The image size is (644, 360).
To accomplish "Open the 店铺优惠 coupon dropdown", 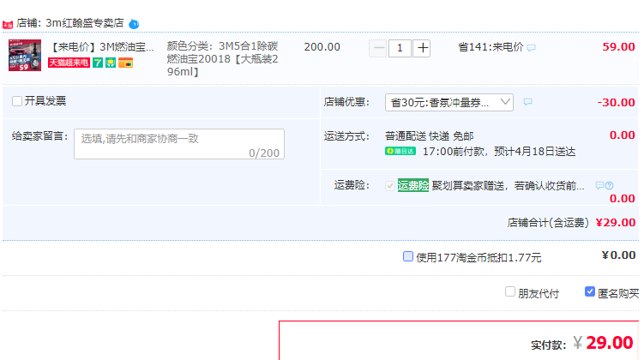I will (x=448, y=103).
